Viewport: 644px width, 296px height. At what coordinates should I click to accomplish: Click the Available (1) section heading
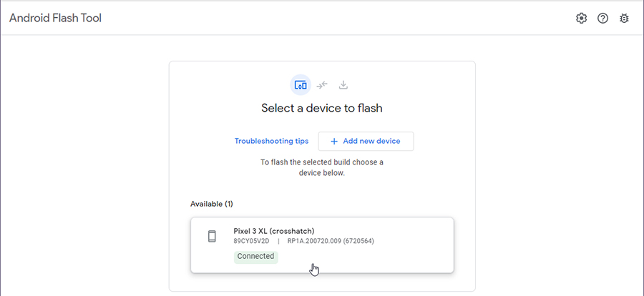(x=212, y=204)
